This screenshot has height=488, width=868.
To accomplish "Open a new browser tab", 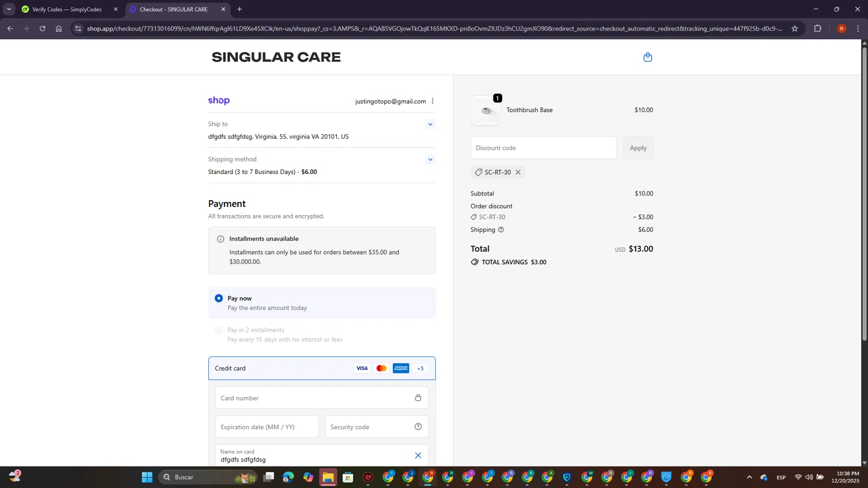I will pyautogui.click(x=240, y=9).
